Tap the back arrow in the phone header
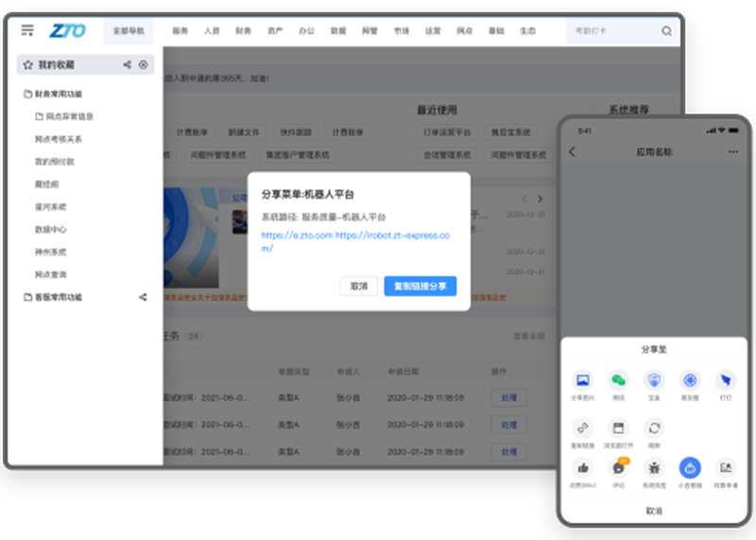 click(572, 152)
